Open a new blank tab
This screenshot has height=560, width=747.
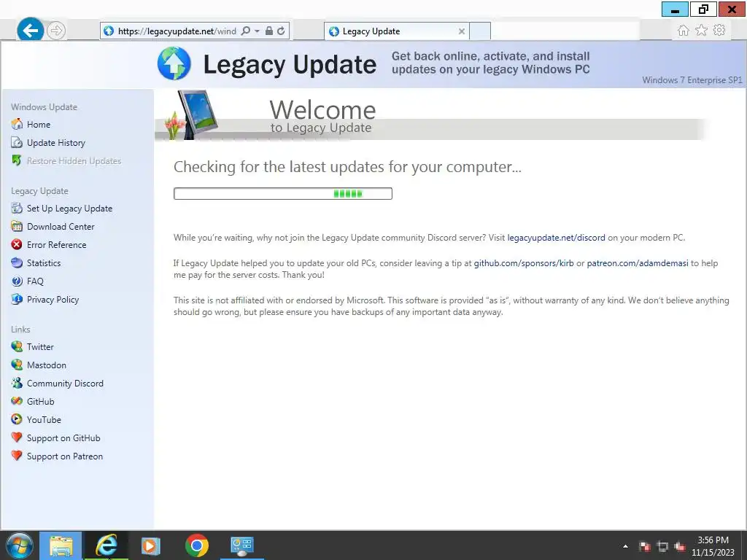[x=480, y=31]
